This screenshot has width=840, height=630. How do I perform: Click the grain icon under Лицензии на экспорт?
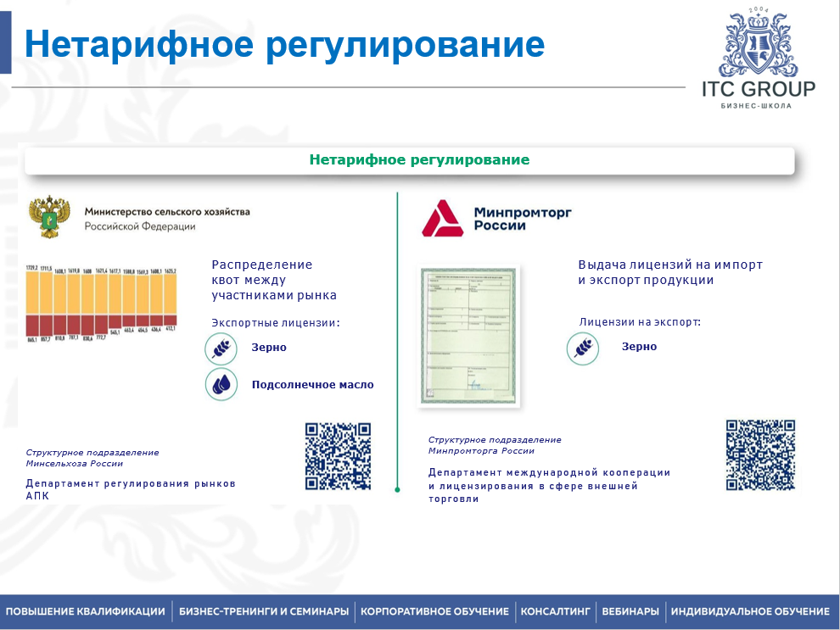point(583,349)
